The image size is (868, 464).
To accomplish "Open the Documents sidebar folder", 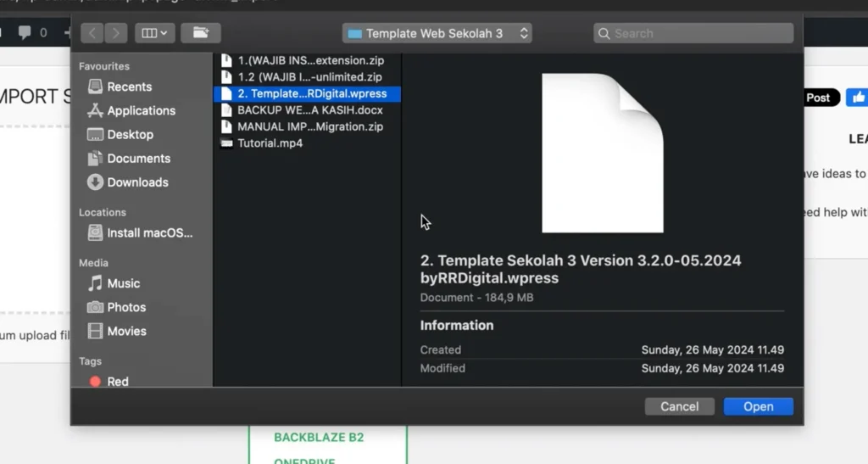I will tap(138, 158).
